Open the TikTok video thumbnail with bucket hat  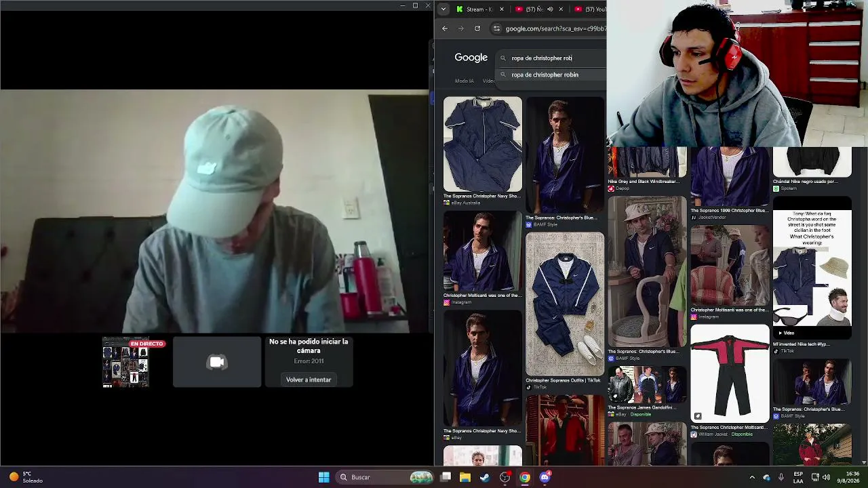pyautogui.click(x=812, y=267)
